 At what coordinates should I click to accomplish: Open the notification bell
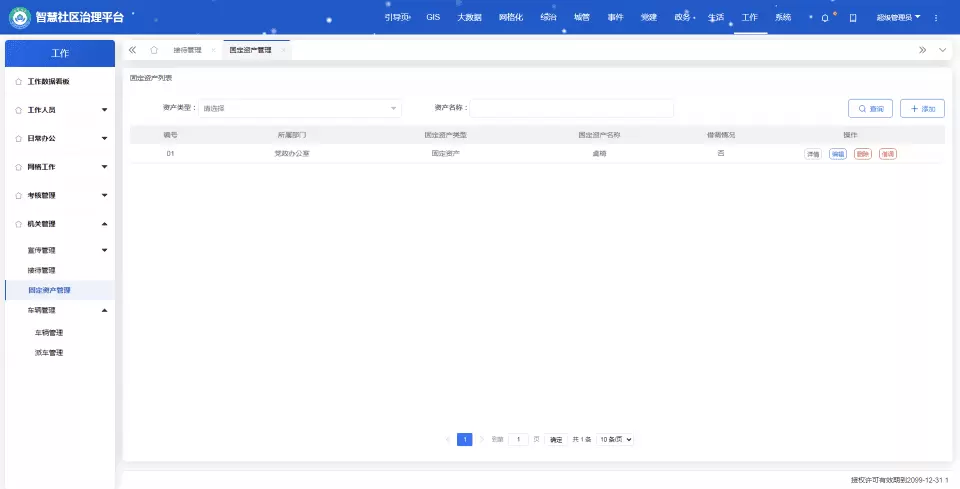[x=825, y=18]
